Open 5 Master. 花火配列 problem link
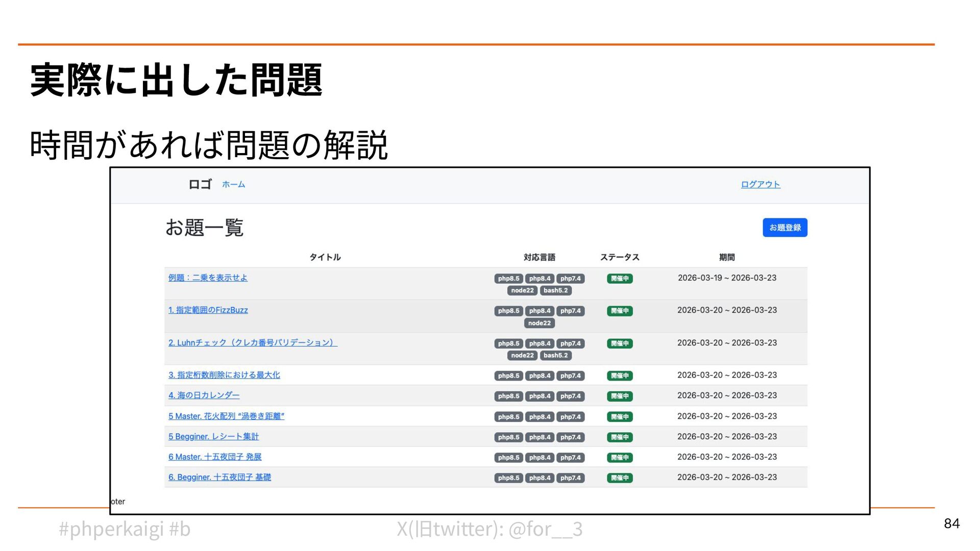Screen dimensions: 980x551 point(226,416)
